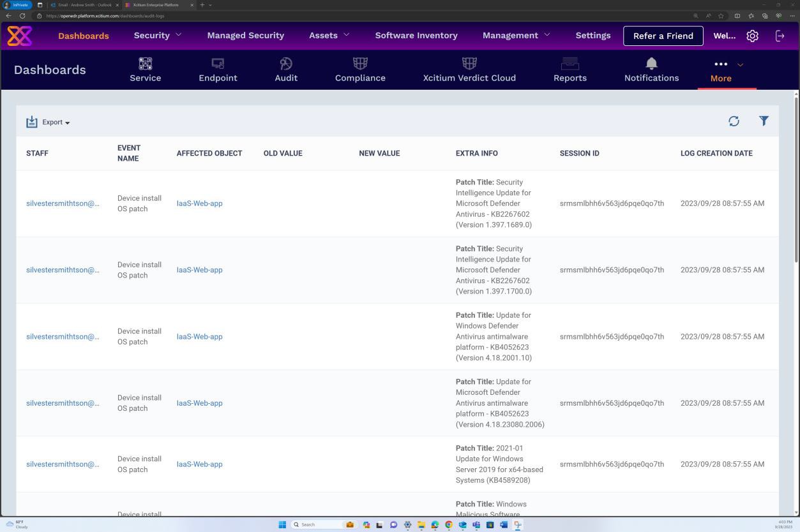Click the platform settings gear icon
Screen dimensions: 800x532
coord(752,36)
